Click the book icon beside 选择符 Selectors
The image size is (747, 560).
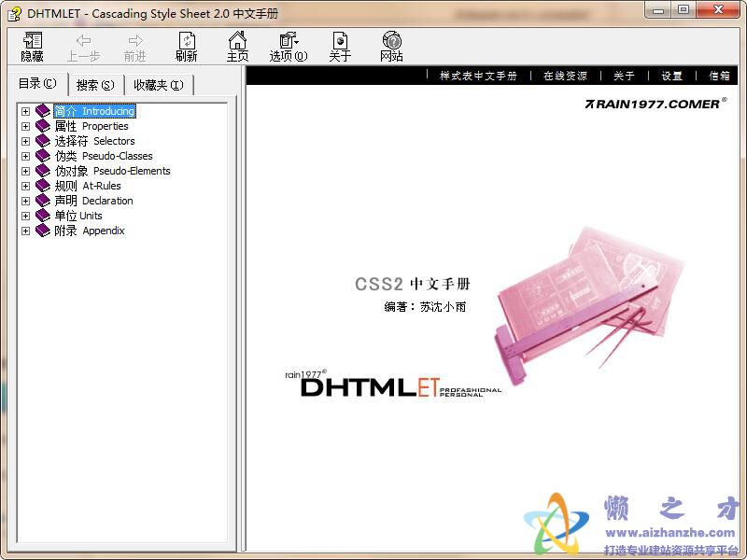pyautogui.click(x=43, y=141)
